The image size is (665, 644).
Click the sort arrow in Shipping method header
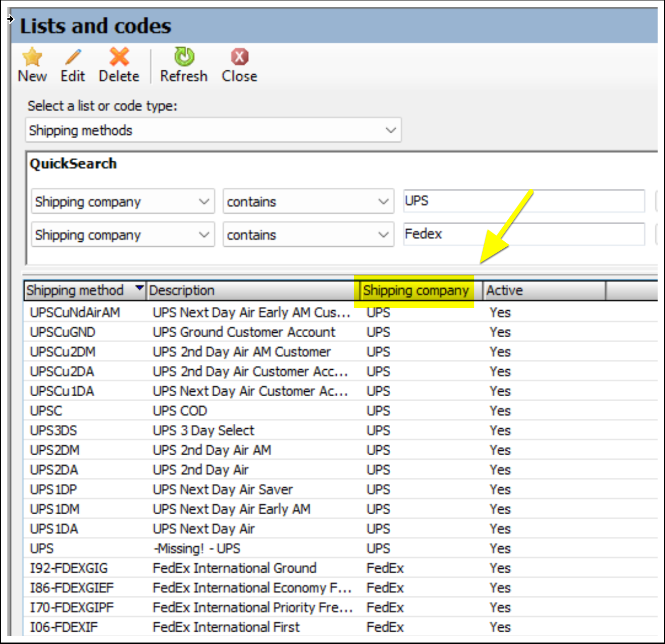coord(140,288)
